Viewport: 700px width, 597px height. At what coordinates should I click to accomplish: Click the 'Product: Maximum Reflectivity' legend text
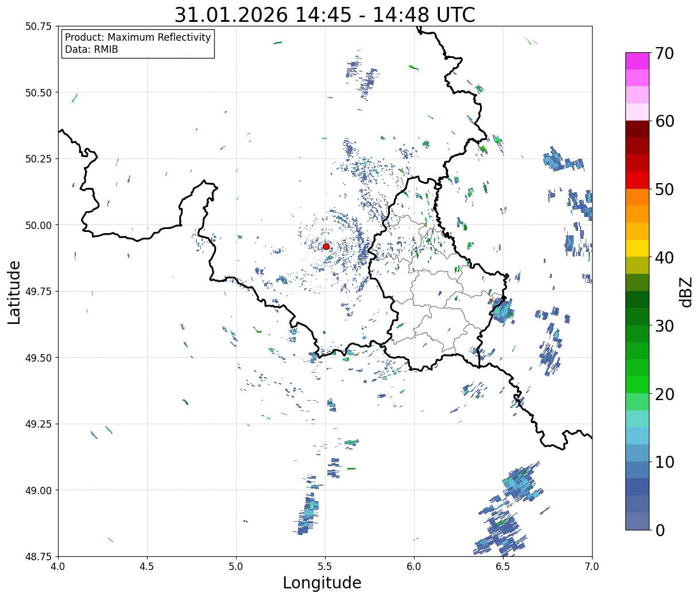point(138,37)
